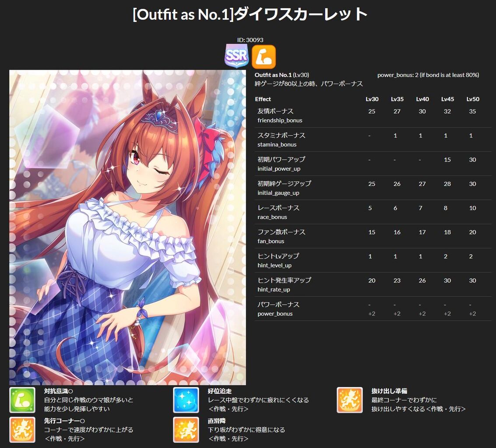Click the 抜け出し準備 skill name
Image resolution: width=496 pixels, height=448 pixels.
pos(389,391)
